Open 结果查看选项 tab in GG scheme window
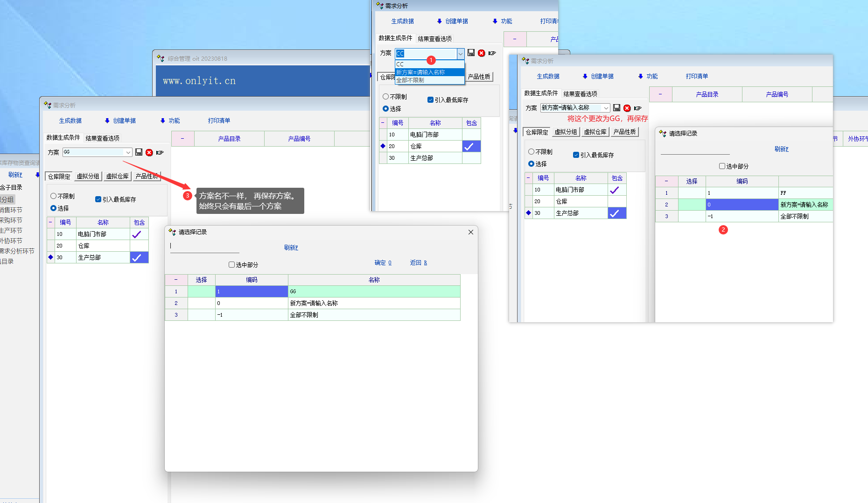Image resolution: width=868 pixels, height=503 pixels. click(x=102, y=138)
